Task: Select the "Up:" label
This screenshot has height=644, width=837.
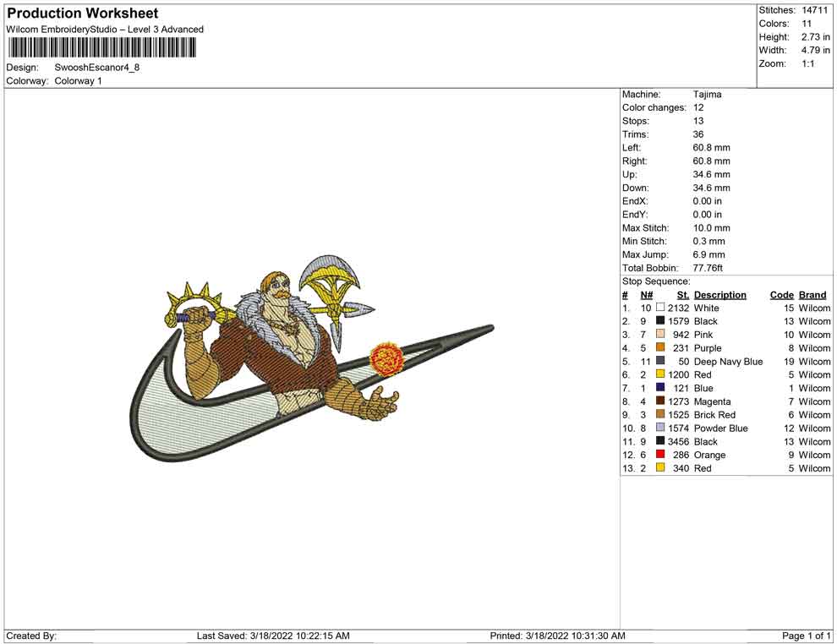Action: (x=629, y=174)
